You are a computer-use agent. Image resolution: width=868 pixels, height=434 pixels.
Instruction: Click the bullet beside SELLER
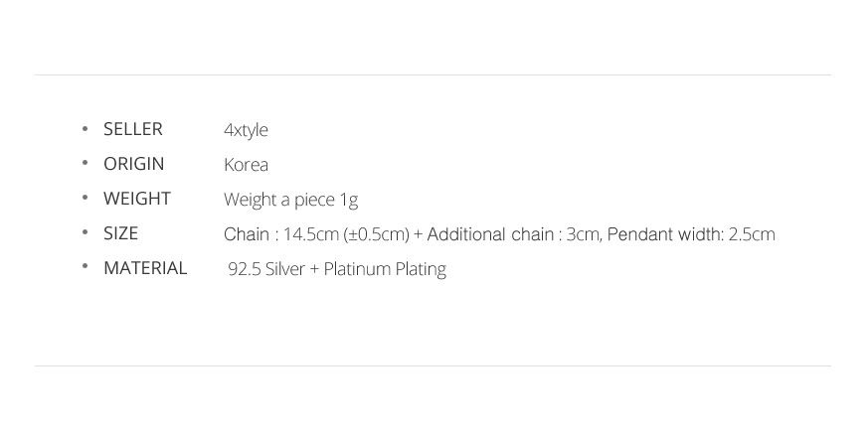[85, 129]
